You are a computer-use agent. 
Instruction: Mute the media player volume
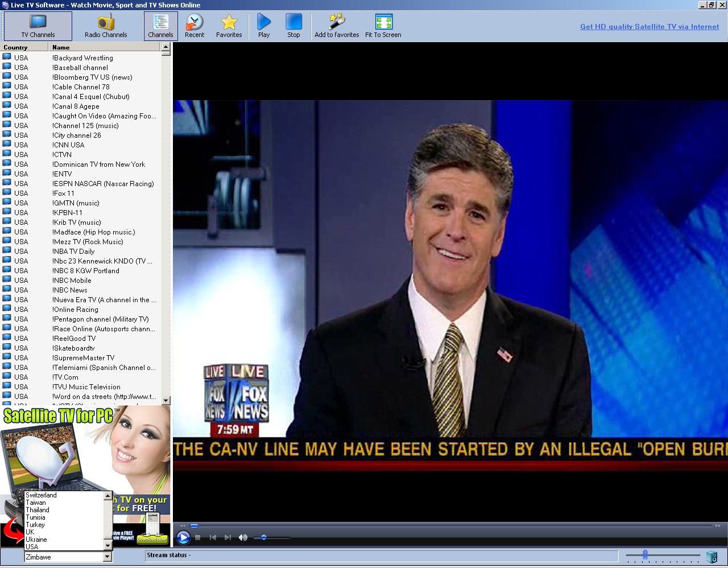tap(243, 537)
